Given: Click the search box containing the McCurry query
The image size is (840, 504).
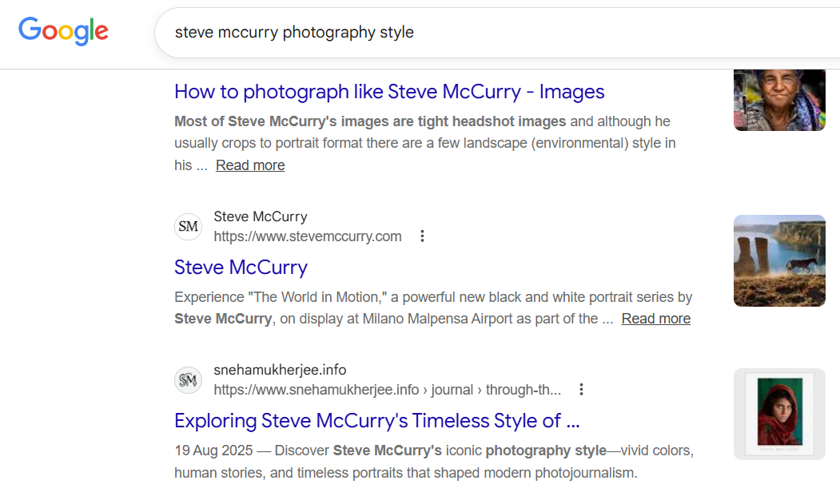Looking at the screenshot, I should tap(480, 33).
